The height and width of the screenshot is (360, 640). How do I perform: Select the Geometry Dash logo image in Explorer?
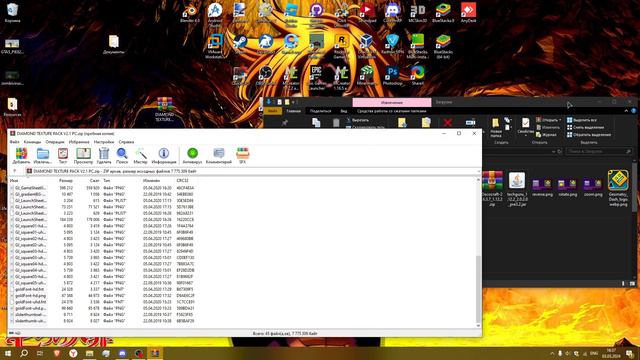(x=618, y=188)
